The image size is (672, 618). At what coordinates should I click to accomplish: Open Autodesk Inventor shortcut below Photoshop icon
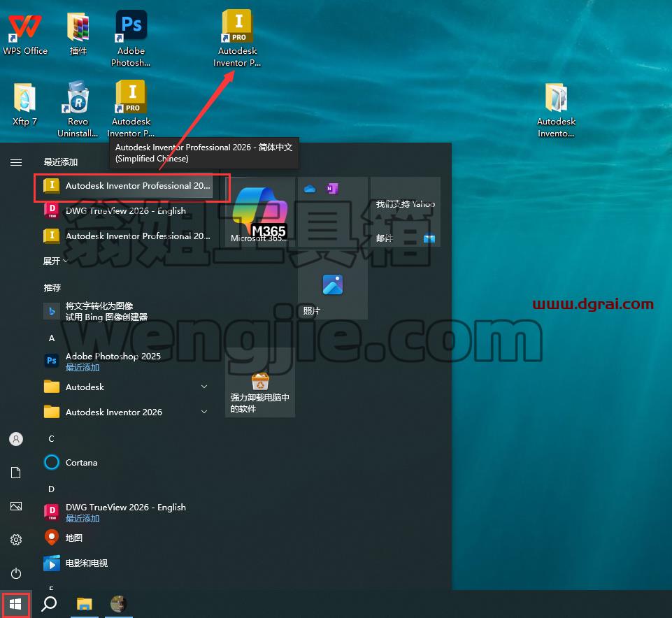[131, 109]
